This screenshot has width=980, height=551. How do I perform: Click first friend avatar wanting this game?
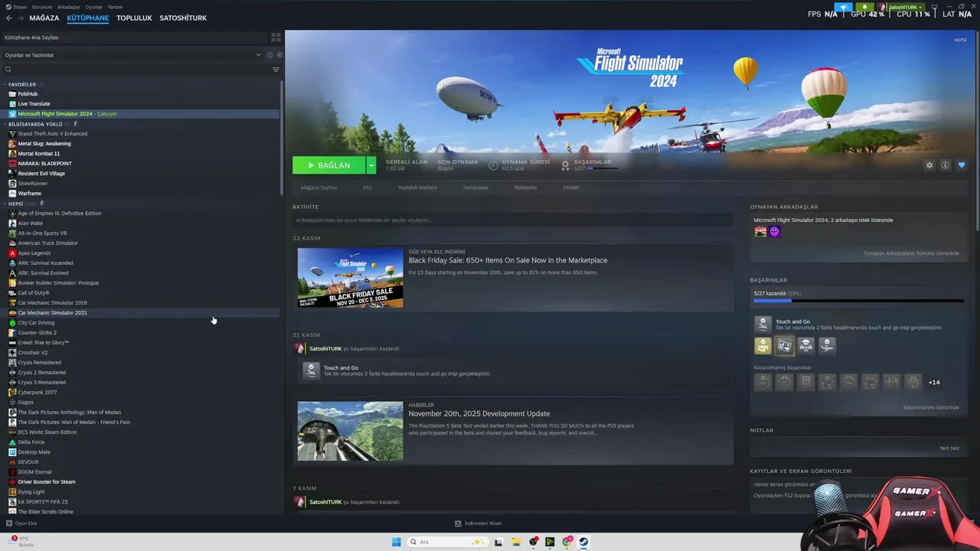coord(760,231)
